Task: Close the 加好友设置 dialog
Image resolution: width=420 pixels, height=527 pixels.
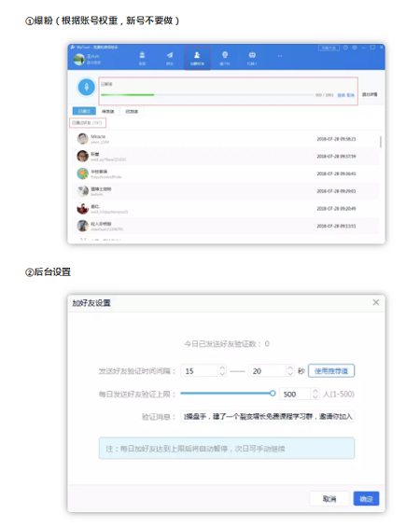Action: click(376, 302)
